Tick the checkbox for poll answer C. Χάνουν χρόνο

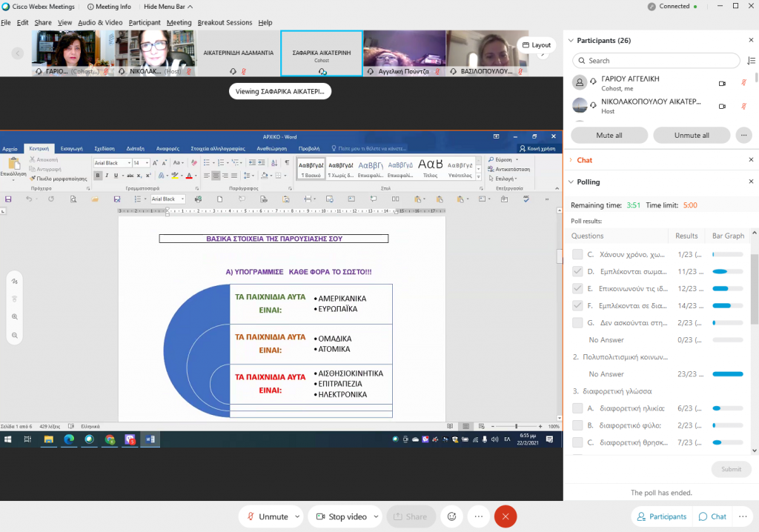point(577,255)
